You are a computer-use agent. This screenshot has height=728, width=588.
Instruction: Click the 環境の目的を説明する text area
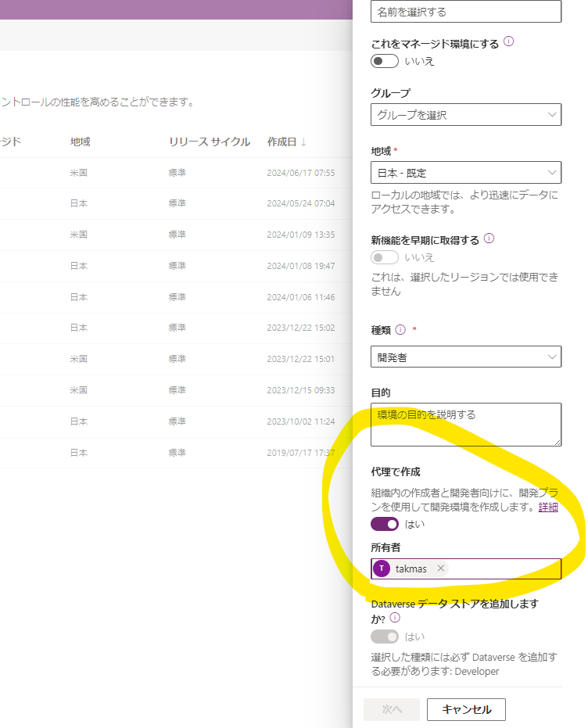(x=466, y=425)
